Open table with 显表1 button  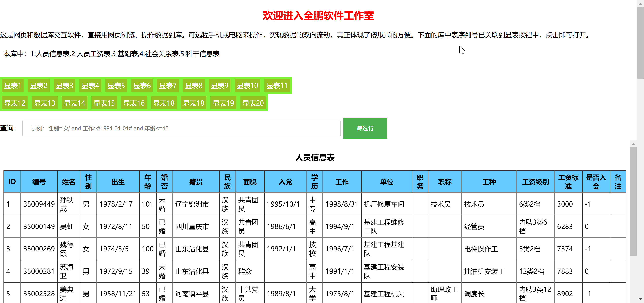click(12, 86)
